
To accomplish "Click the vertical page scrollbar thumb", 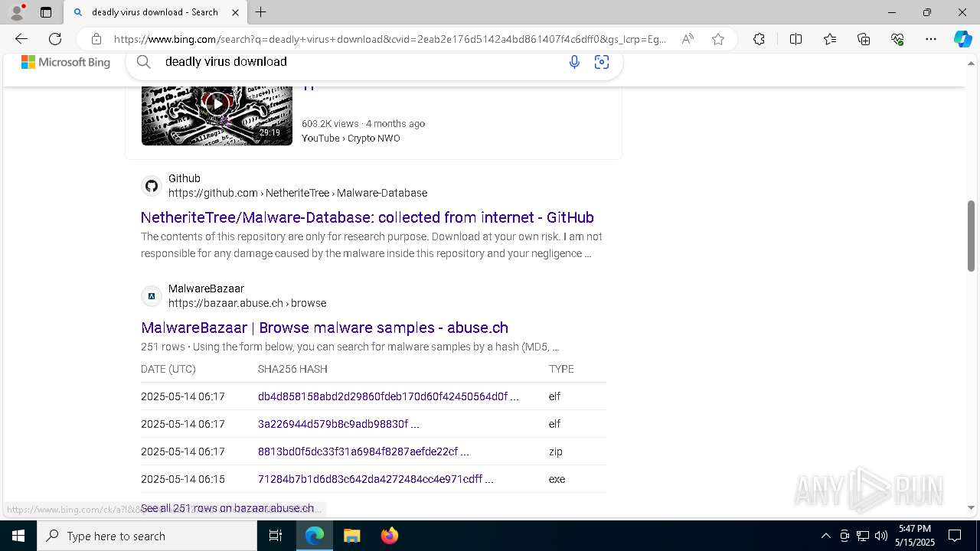I will pyautogui.click(x=971, y=236).
